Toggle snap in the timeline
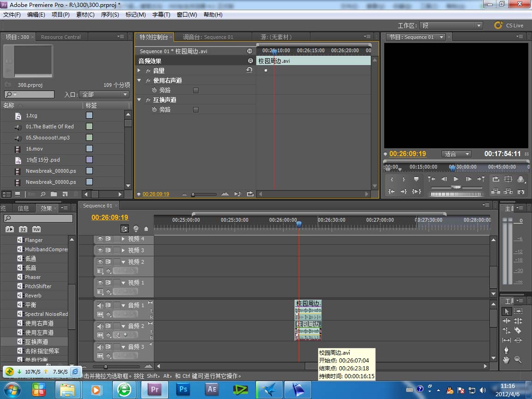 [x=125, y=229]
